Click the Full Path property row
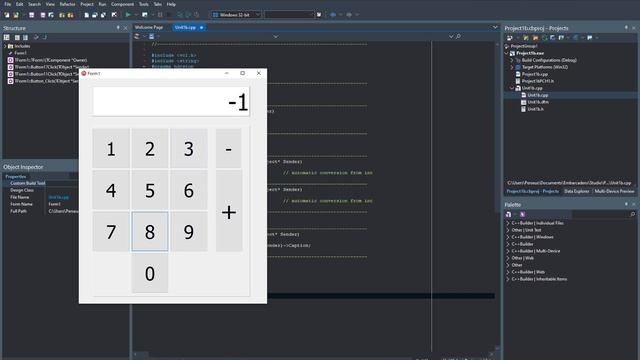640x360 pixels. pyautogui.click(x=40, y=211)
